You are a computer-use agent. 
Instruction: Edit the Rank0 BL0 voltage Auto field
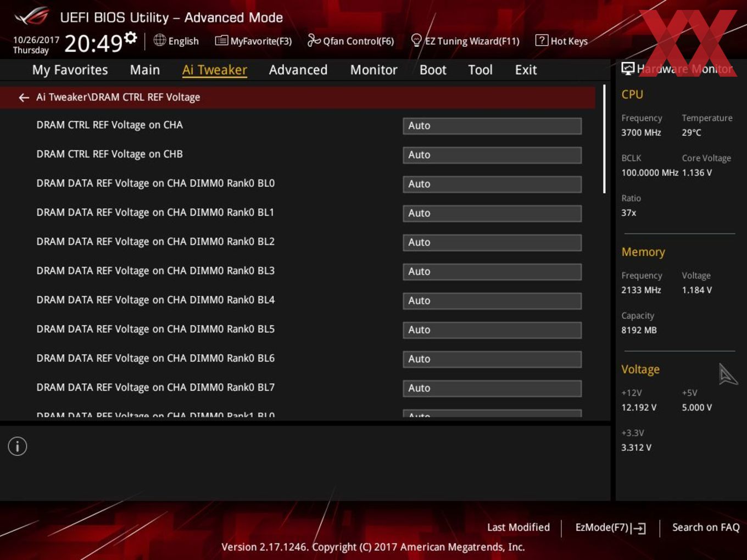coord(492,184)
